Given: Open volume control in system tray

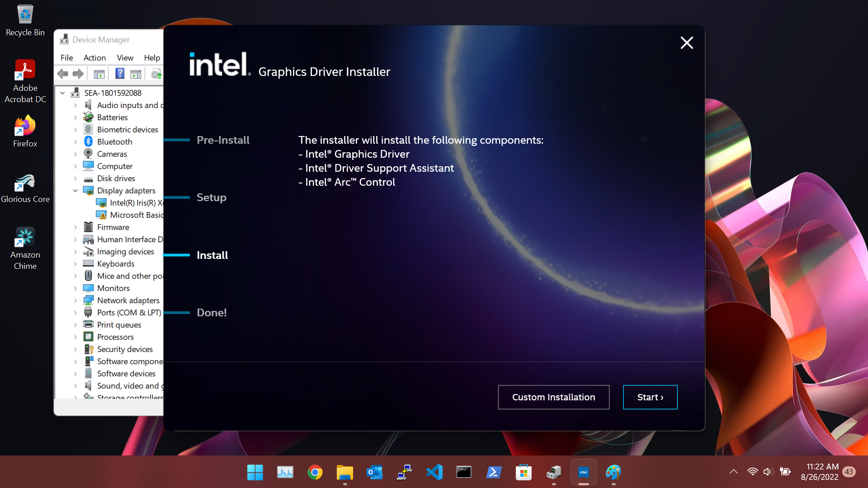Looking at the screenshot, I should (768, 472).
